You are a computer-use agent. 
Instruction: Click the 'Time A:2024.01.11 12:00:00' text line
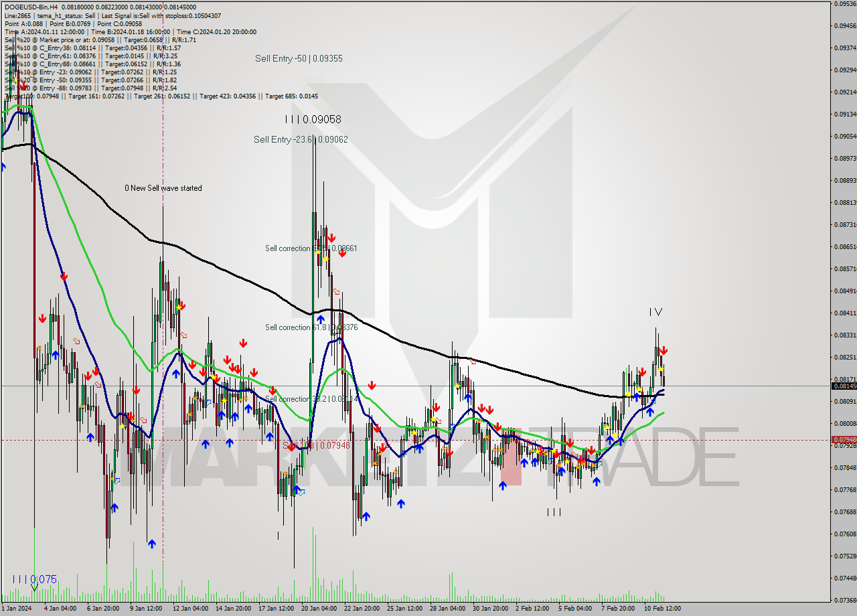pyautogui.click(x=131, y=31)
